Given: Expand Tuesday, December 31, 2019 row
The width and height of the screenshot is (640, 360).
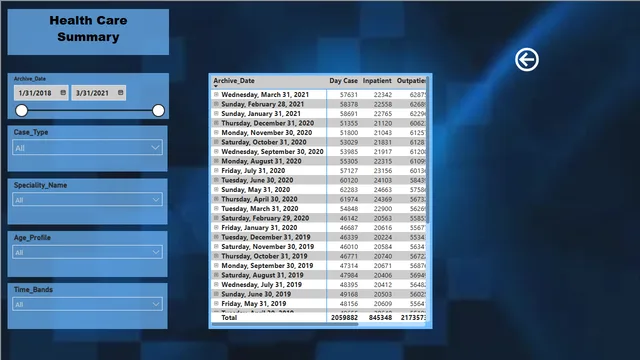Looking at the screenshot, I should click(x=216, y=237).
